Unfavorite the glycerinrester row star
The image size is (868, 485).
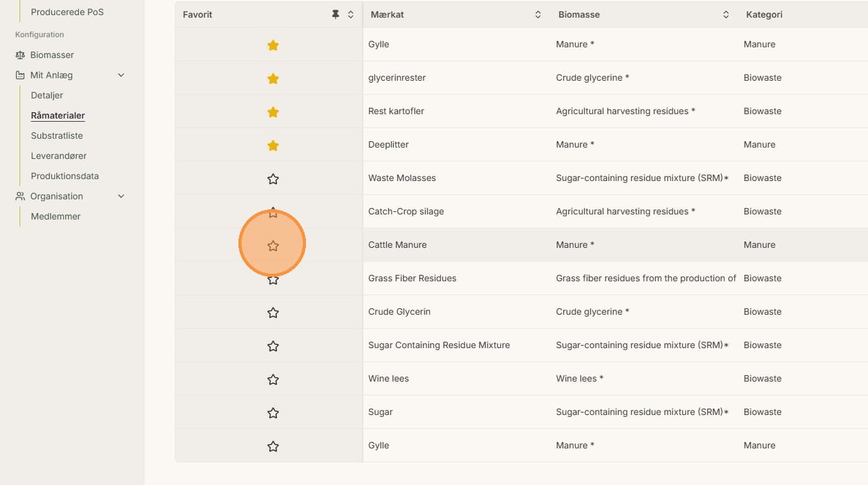[273, 78]
